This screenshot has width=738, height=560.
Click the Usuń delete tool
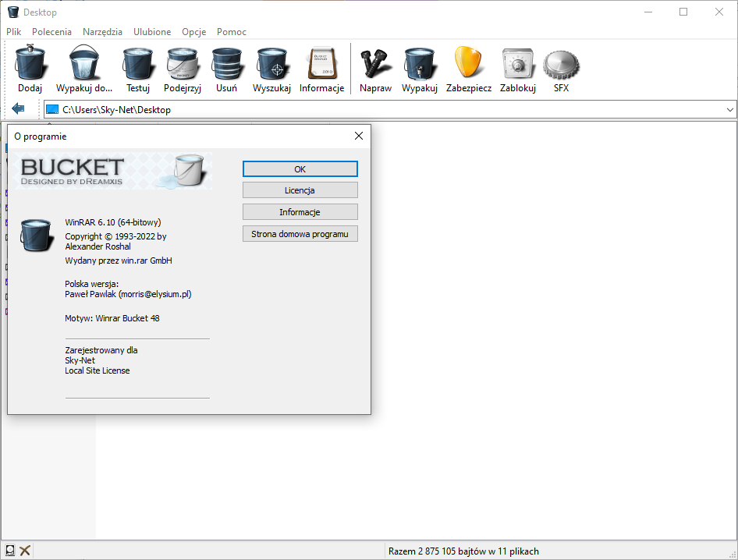(x=226, y=63)
